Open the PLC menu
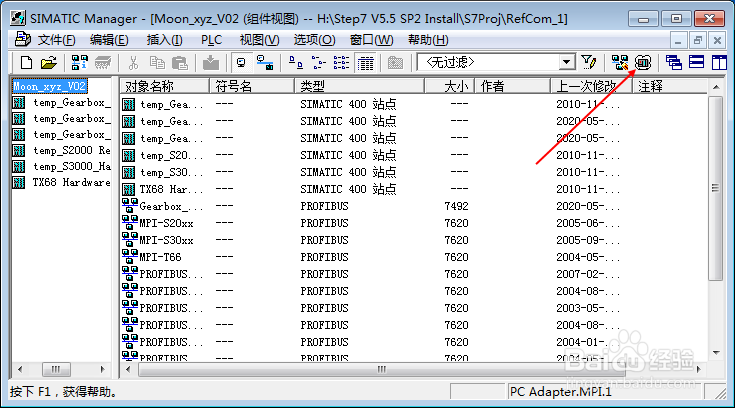 (x=211, y=40)
